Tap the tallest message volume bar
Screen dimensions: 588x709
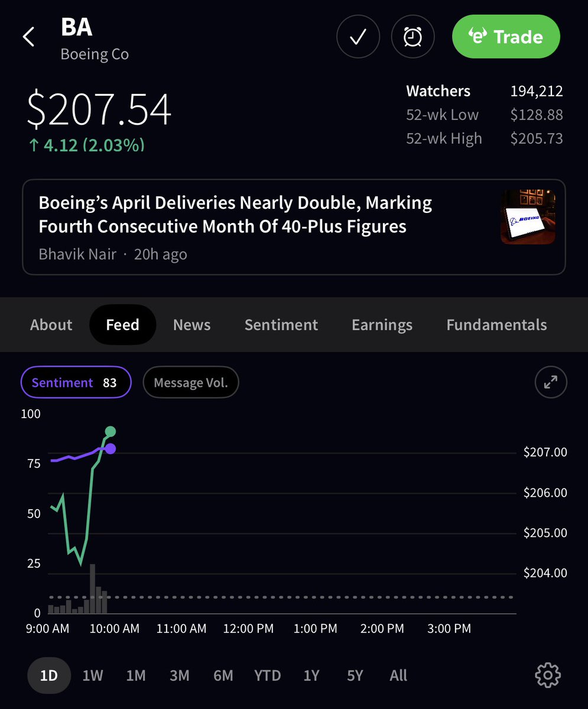[x=93, y=588]
